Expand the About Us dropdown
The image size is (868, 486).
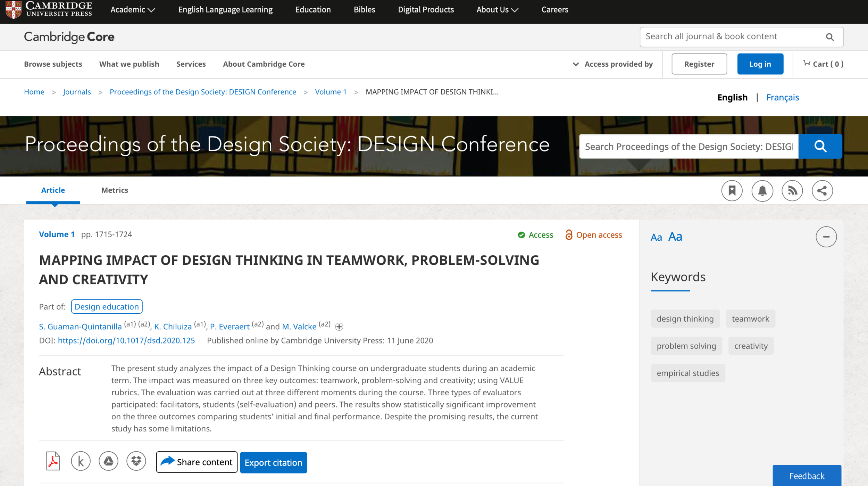tap(497, 10)
